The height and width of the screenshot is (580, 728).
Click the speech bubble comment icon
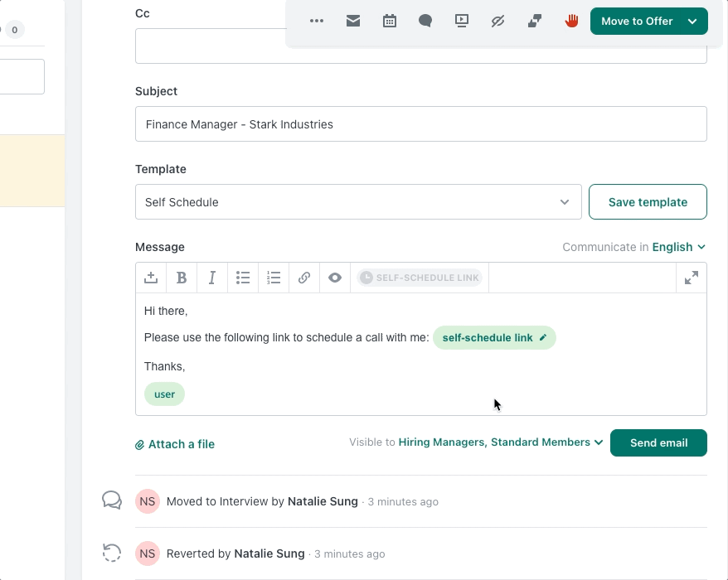pos(425,21)
